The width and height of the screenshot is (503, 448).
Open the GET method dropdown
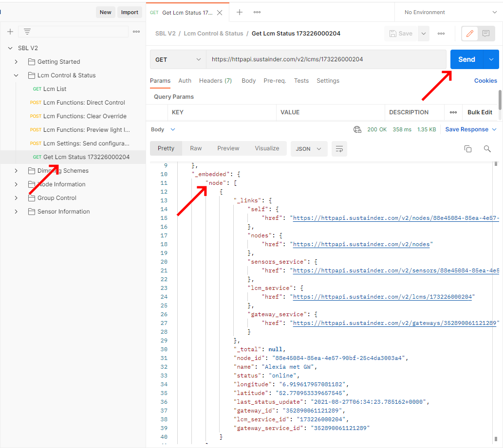(x=177, y=59)
